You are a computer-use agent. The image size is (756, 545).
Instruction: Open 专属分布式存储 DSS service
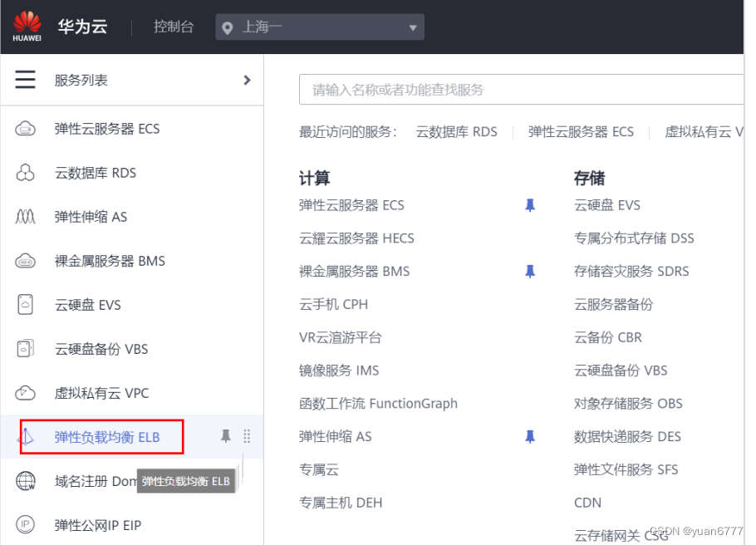pyautogui.click(x=634, y=238)
